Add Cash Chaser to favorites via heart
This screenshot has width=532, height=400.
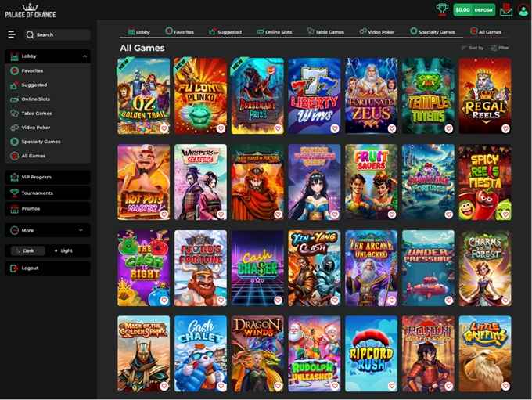pyautogui.click(x=278, y=300)
